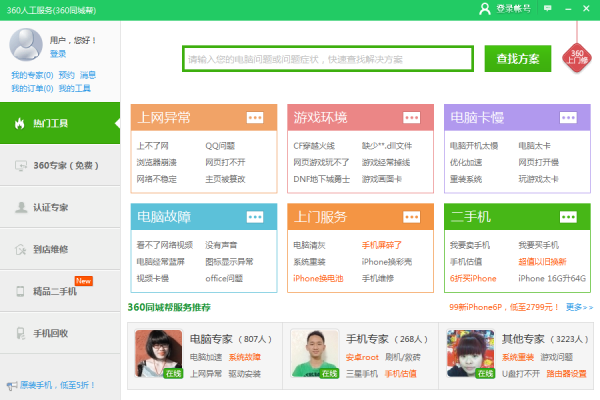
Task: Click the feedback message icon in title bar
Action: [548, 8]
